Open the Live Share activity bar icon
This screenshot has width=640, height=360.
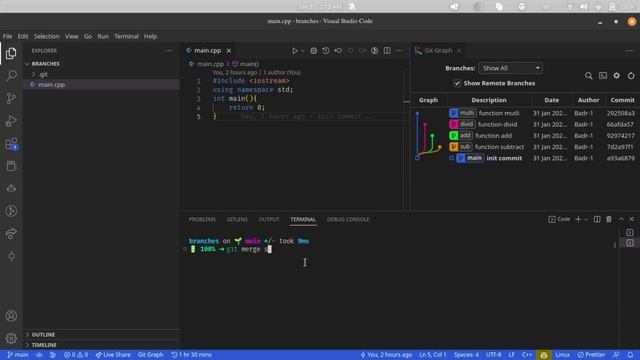(11, 233)
